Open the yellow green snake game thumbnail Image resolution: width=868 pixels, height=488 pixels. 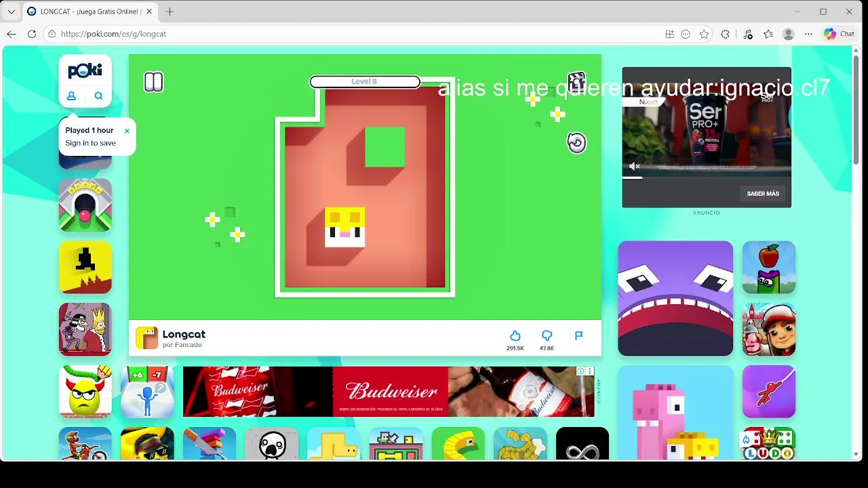coord(458,445)
